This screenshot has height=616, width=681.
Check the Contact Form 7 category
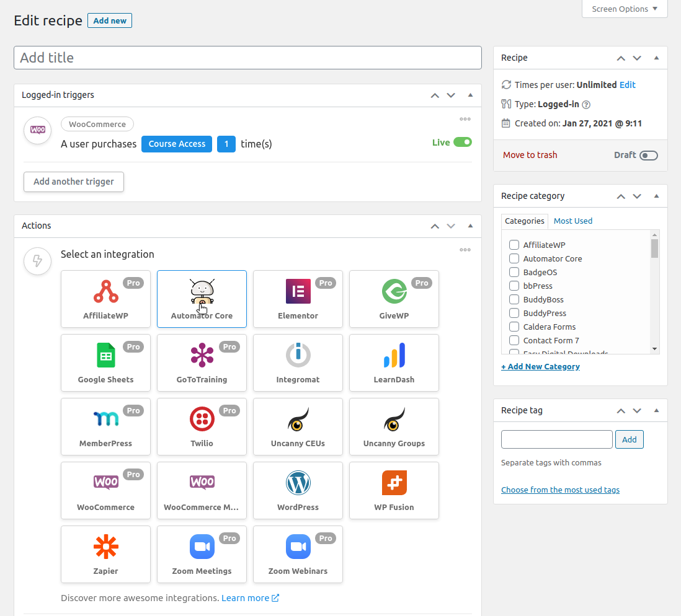coord(514,340)
